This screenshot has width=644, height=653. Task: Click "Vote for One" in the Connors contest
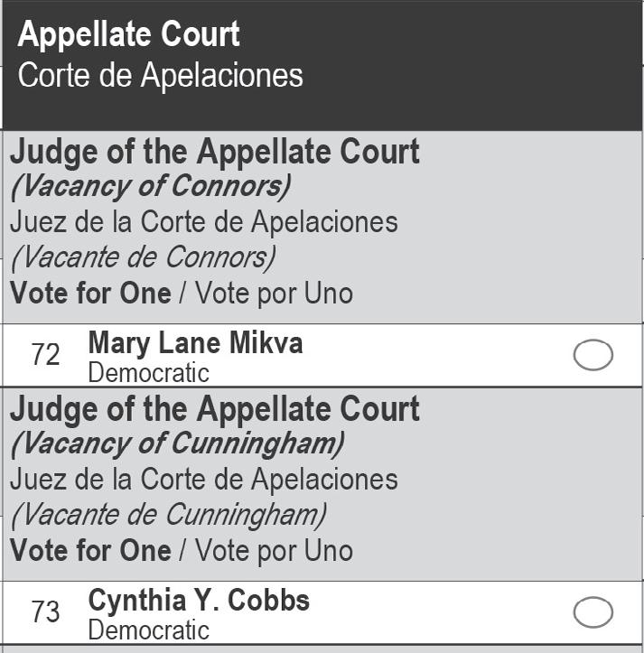point(90,294)
